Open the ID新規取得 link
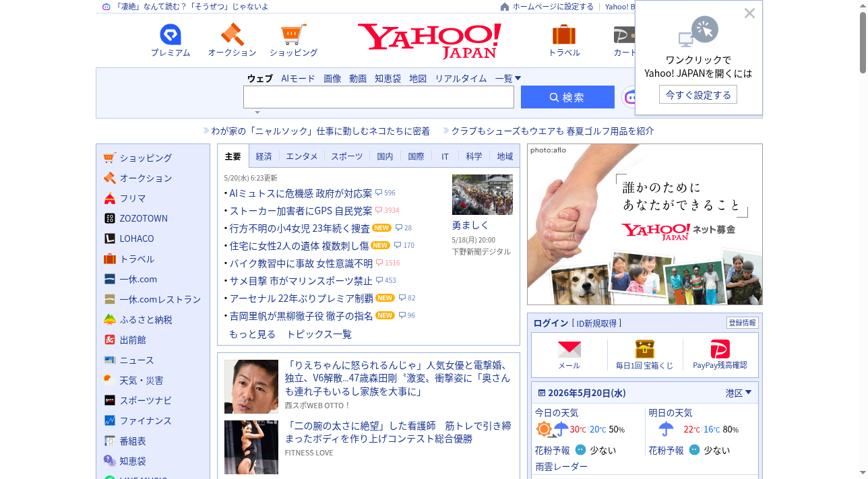868x479 pixels. pos(596,323)
